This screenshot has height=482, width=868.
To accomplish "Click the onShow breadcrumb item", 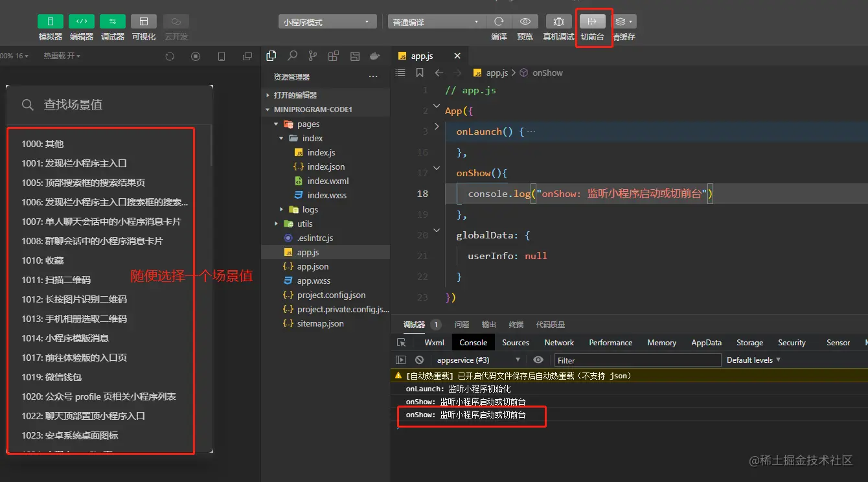I will (542, 73).
